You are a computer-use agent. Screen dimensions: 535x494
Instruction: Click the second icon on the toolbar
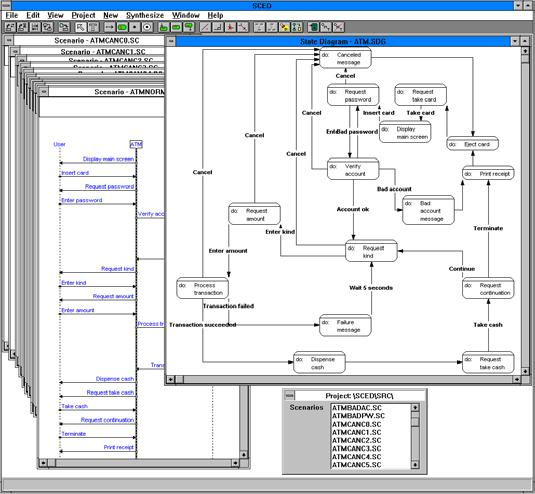pyautogui.click(x=22, y=27)
